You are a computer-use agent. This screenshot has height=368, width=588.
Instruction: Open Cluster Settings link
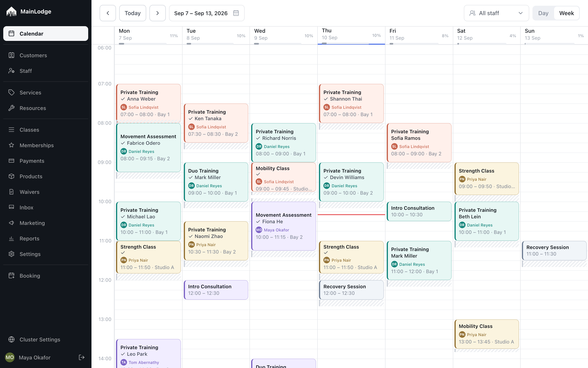[x=46, y=340]
